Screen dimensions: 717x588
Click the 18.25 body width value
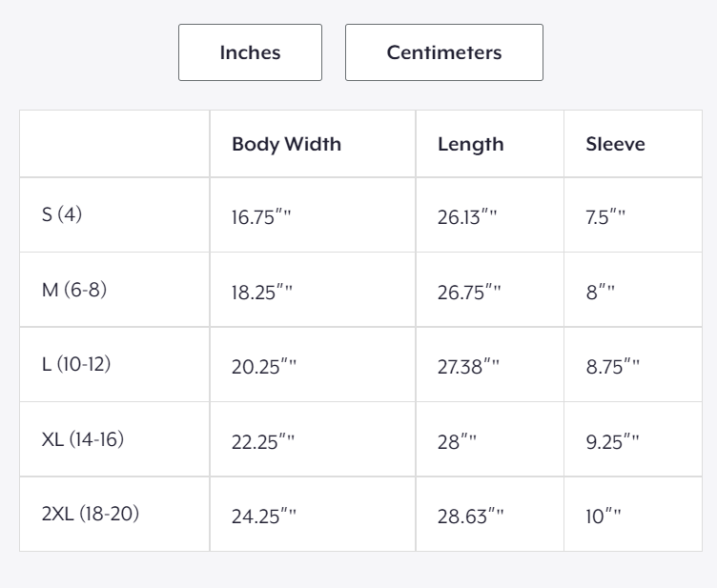tap(262, 293)
